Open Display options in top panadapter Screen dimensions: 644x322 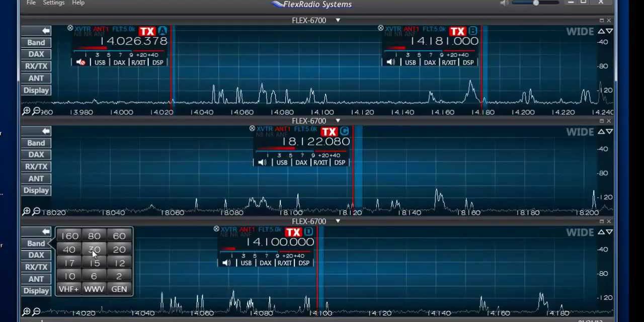tap(36, 91)
